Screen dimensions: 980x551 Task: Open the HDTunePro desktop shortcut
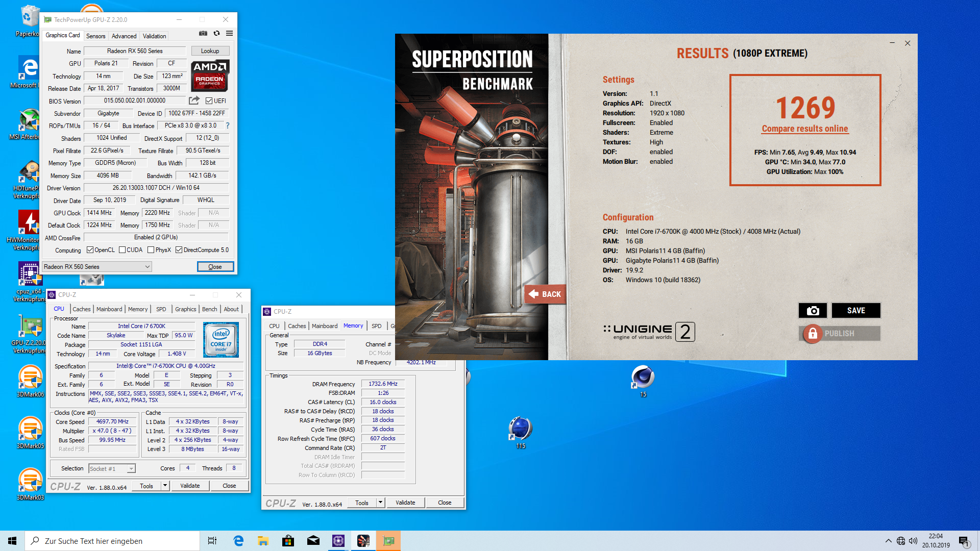(x=28, y=179)
